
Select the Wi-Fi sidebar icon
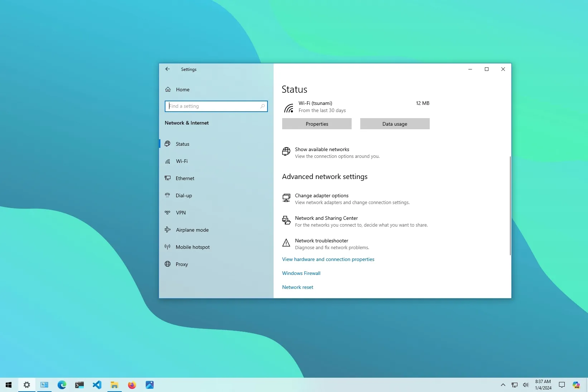168,161
